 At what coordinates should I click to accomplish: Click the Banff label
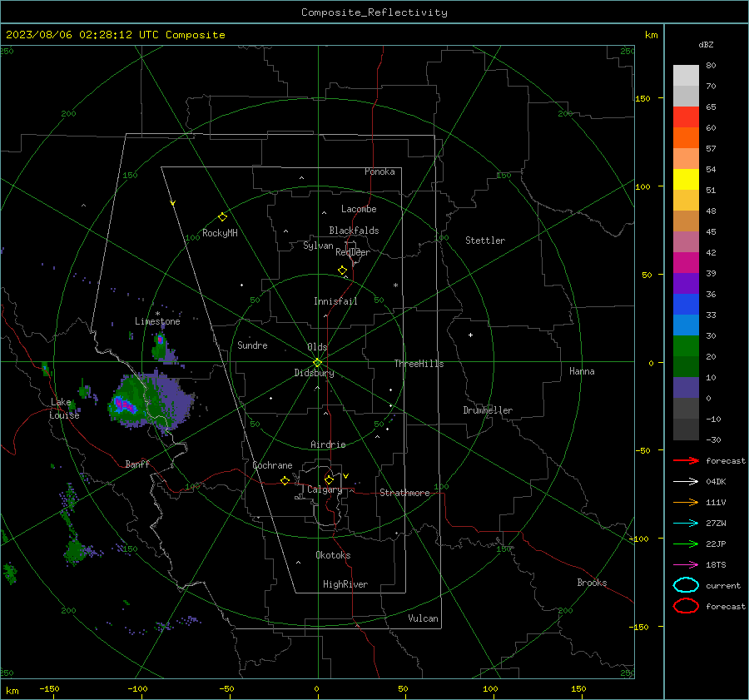point(137,464)
